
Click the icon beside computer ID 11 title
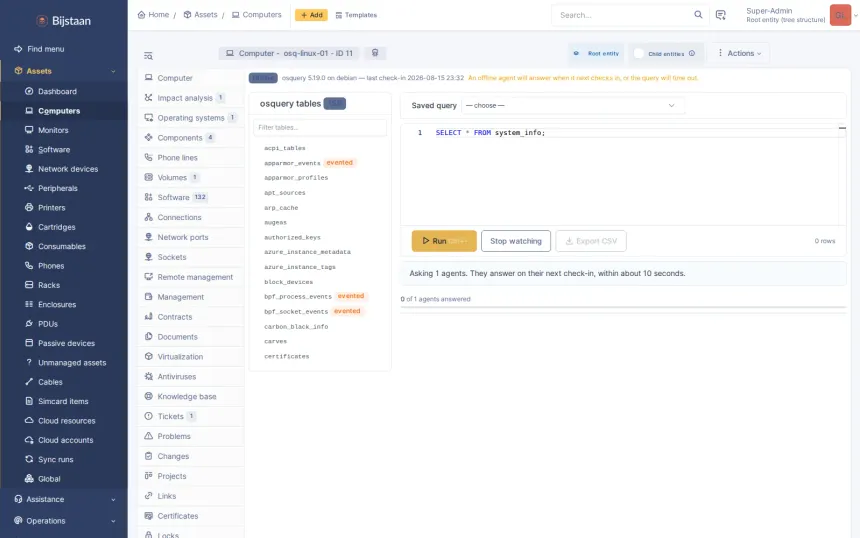point(375,53)
